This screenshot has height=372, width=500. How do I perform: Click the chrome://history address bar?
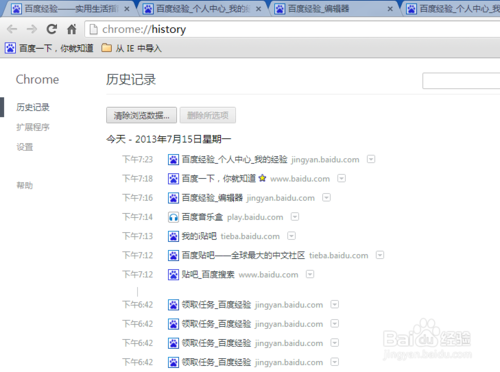click(x=292, y=29)
